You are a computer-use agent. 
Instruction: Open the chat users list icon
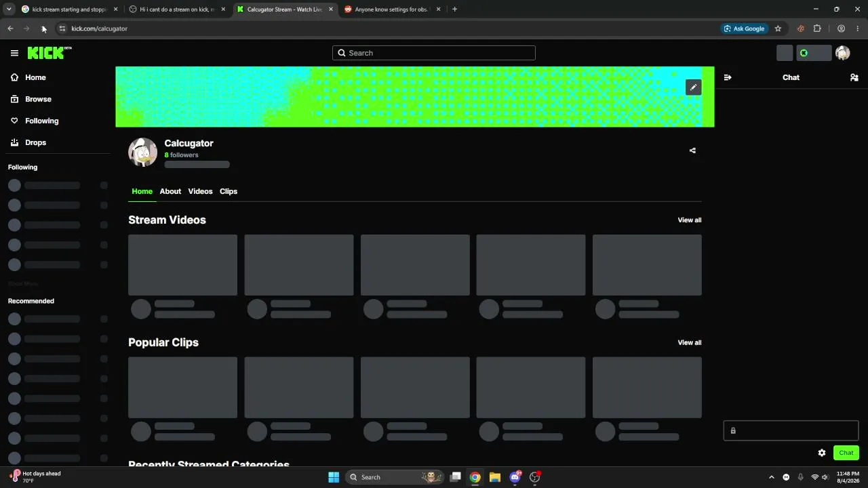click(x=854, y=77)
